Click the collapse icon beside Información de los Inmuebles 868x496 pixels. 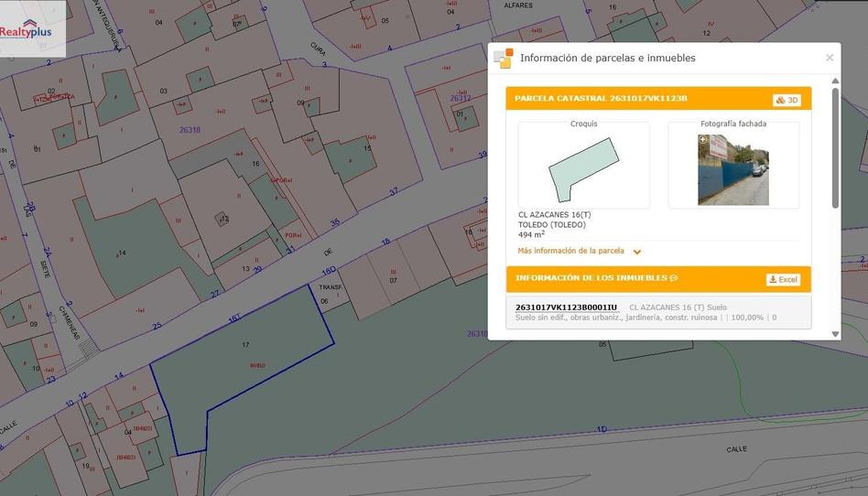[x=674, y=278]
